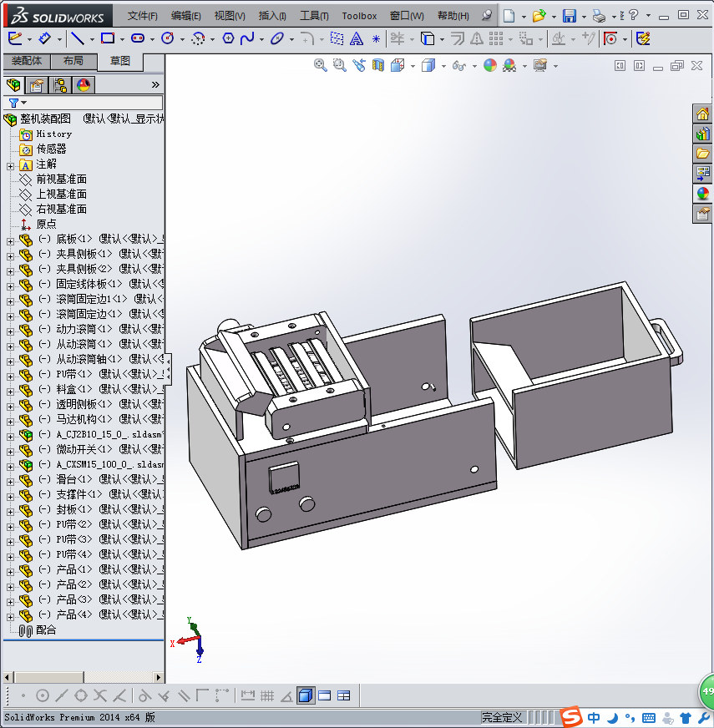Viewport: 714px width, 728px height.
Task: Select the 前视基准面 plane
Action: tap(61, 179)
